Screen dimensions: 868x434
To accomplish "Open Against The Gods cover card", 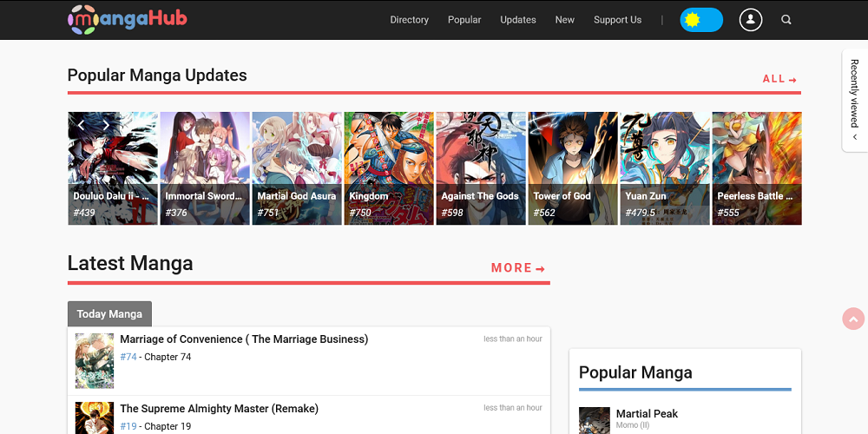I will click(x=481, y=168).
